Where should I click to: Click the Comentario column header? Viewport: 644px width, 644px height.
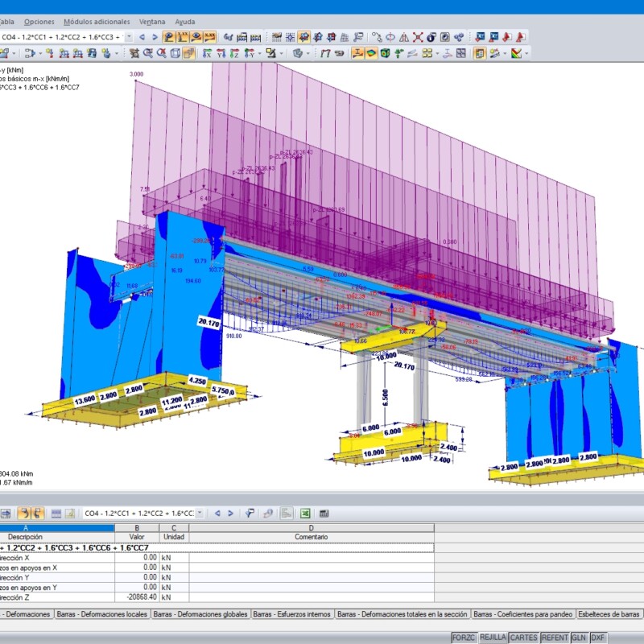[312, 537]
